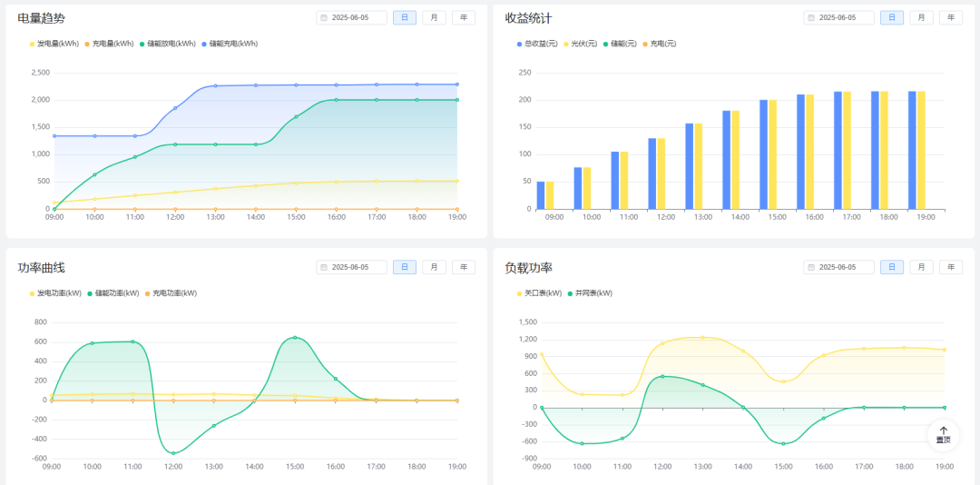Screen dimensions: 980x485
Task: Toggle 并网表(kW) legend in 负载功率 chart
Action: (593, 293)
